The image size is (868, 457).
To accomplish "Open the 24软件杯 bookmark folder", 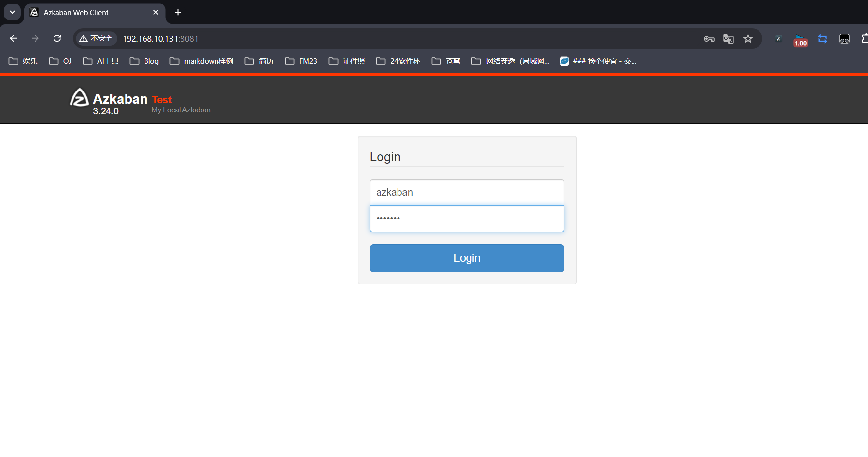I will [398, 61].
